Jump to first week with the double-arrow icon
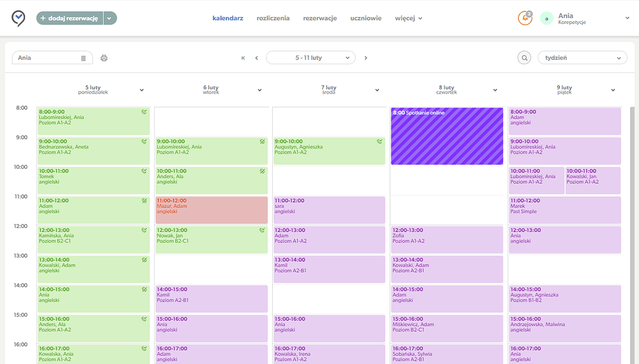Image resolution: width=639 pixels, height=364 pixels. click(243, 58)
